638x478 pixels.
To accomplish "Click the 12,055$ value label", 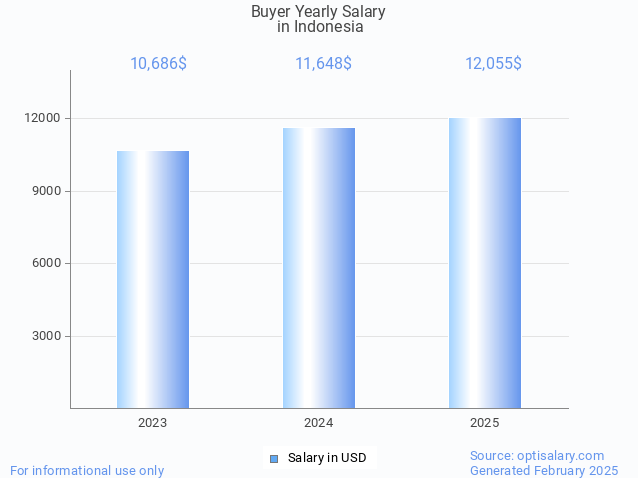I will point(493,63).
